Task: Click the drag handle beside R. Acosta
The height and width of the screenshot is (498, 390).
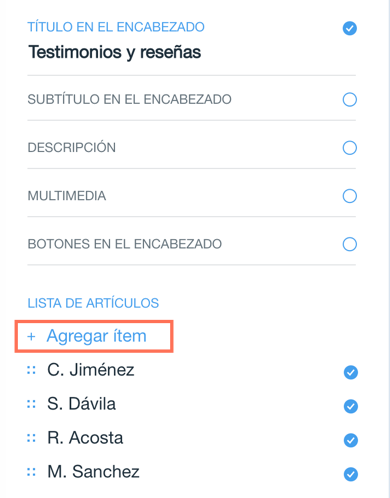Action: [31, 438]
